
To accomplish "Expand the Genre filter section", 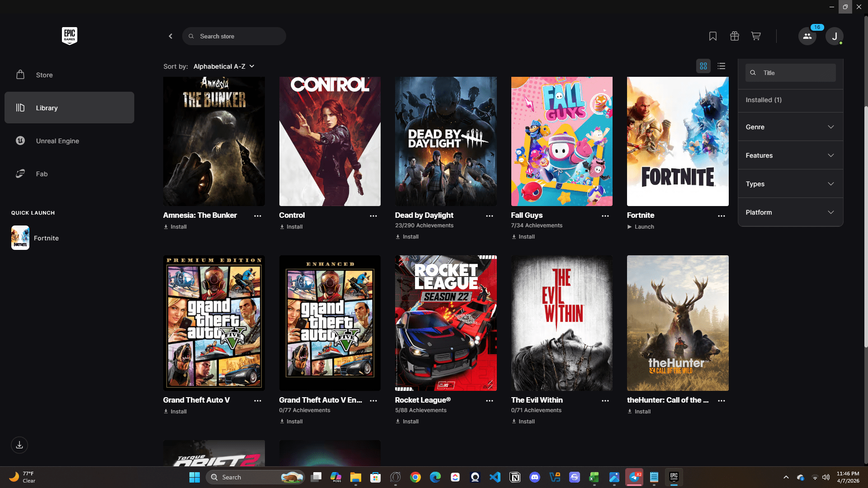I will pyautogui.click(x=790, y=127).
